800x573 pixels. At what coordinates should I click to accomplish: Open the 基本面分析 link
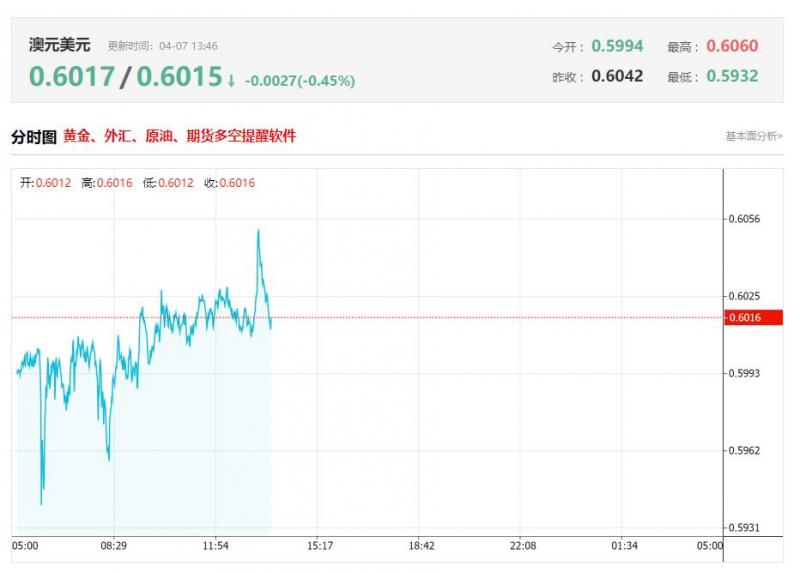(754, 136)
